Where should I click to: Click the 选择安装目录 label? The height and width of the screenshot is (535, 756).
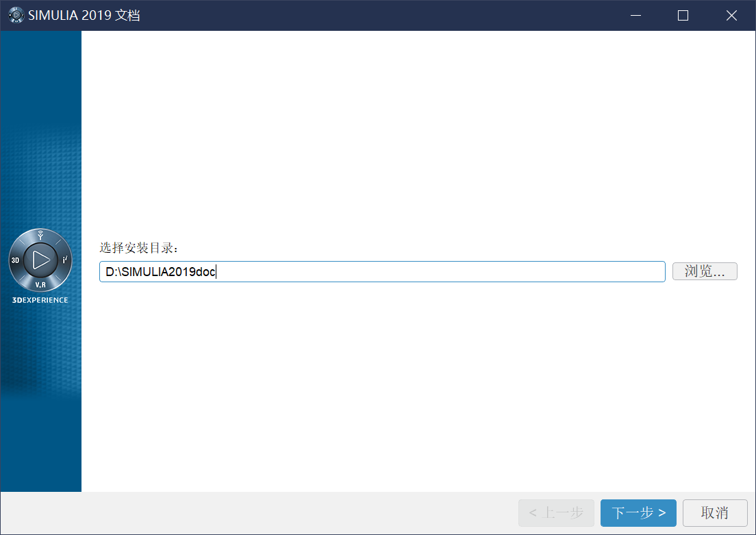pyautogui.click(x=138, y=248)
